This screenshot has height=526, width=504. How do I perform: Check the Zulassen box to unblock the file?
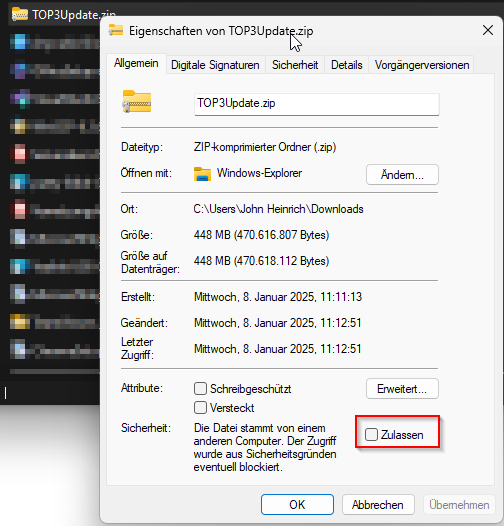pos(371,434)
